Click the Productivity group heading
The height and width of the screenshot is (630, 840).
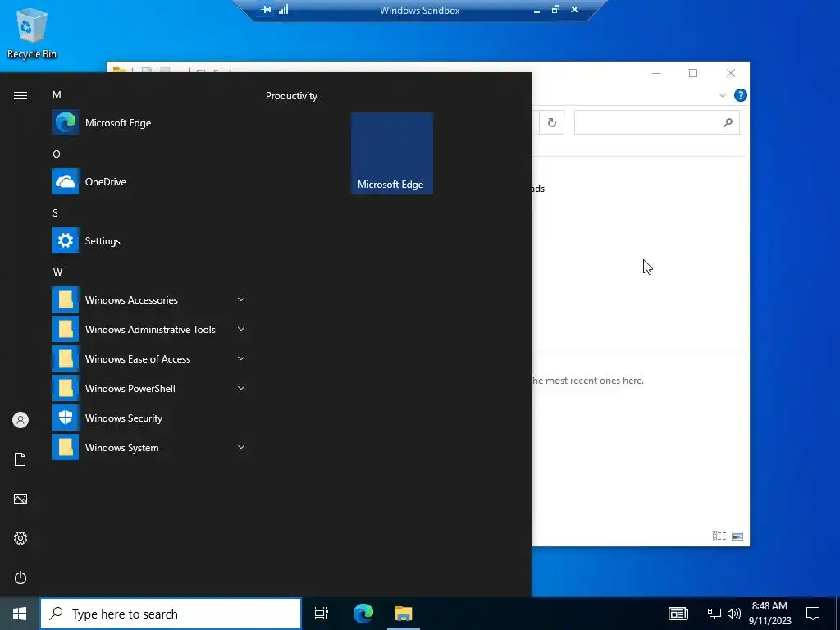pos(291,96)
